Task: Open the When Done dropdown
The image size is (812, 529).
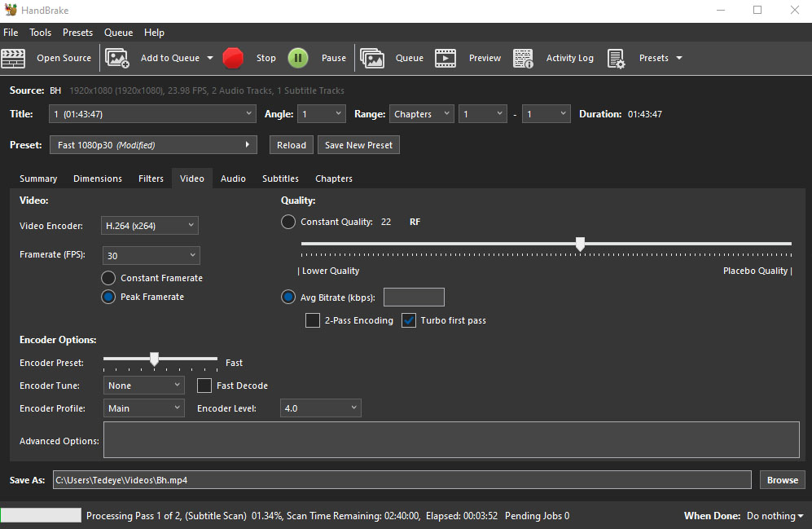Action: pos(775,515)
